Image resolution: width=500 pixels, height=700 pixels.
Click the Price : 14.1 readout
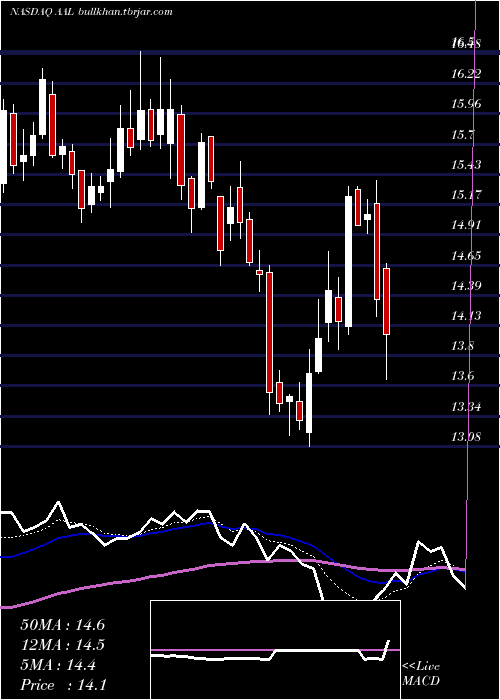tap(62, 685)
